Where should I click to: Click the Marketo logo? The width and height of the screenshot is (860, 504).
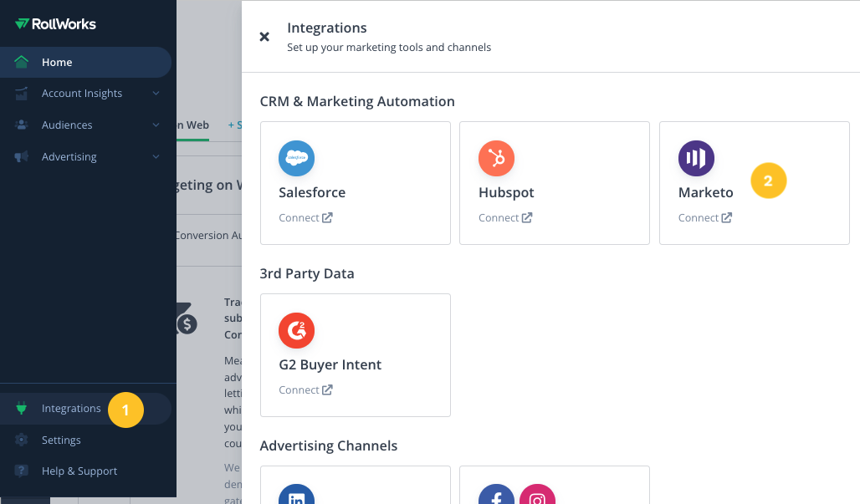tap(697, 158)
